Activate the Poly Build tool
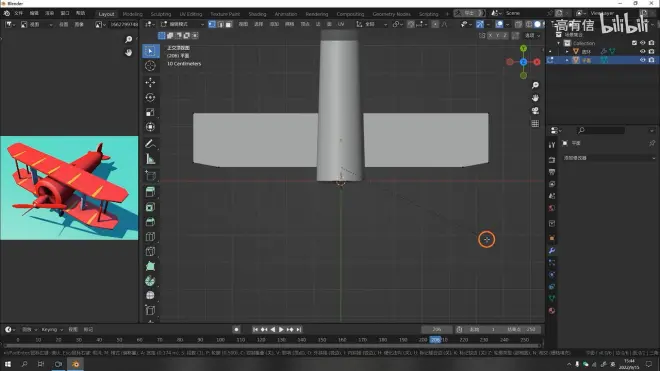 point(150,266)
